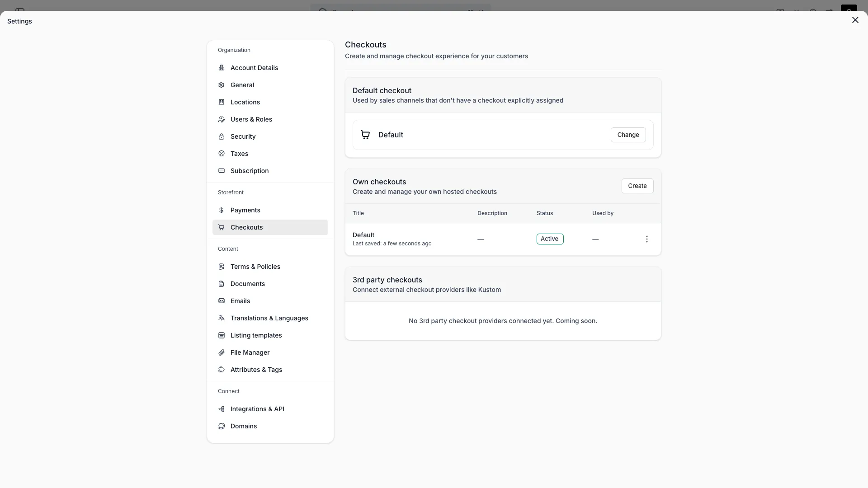Click the Locations icon in sidebar
This screenshot has height=488, width=868.
point(222,102)
